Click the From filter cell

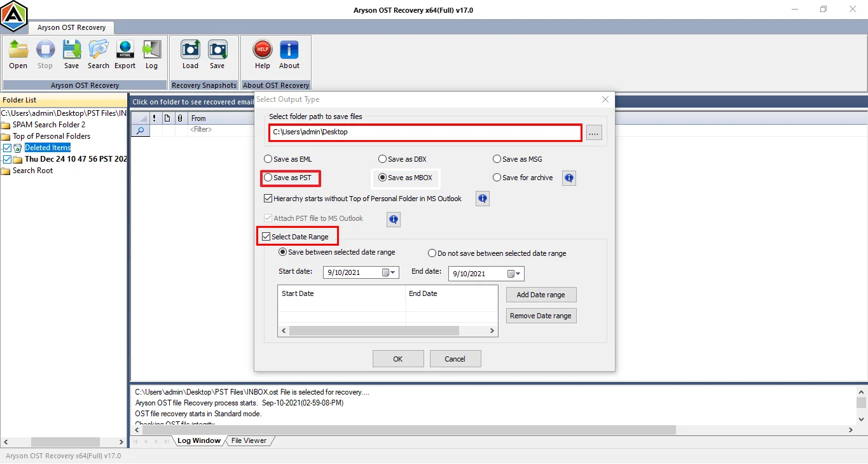(x=220, y=130)
